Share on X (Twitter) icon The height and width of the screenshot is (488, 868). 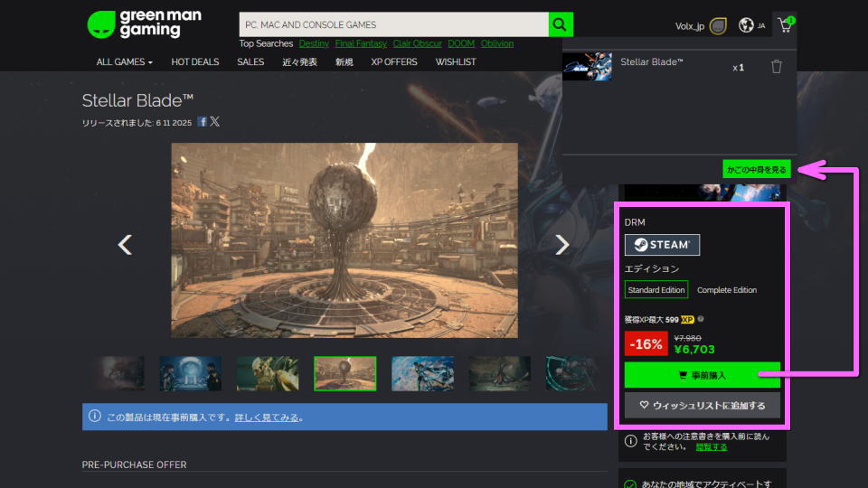click(x=215, y=122)
